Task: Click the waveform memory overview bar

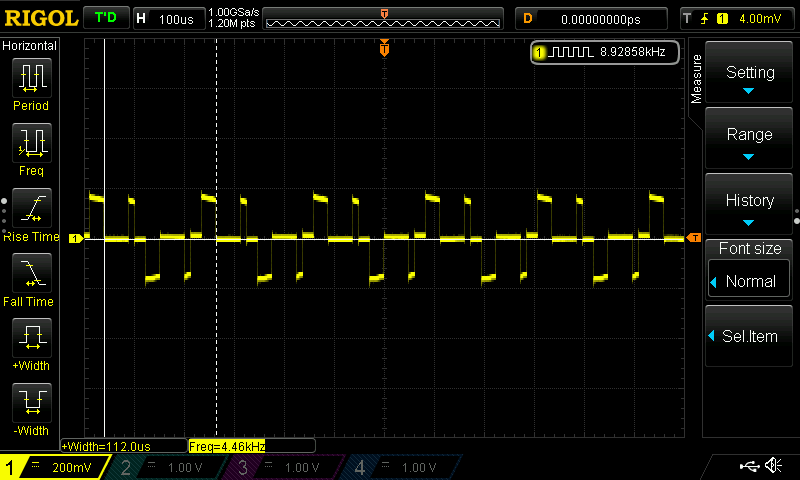Action: [383, 19]
